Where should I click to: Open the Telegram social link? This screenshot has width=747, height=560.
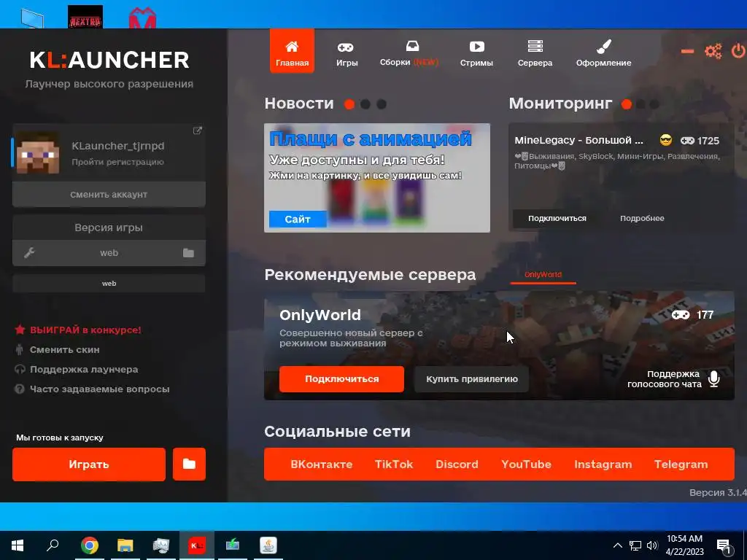click(x=681, y=464)
